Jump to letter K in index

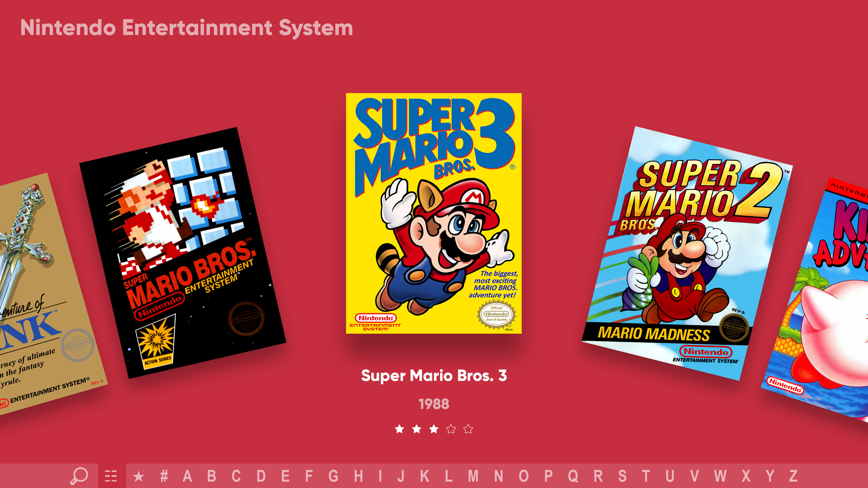425,476
